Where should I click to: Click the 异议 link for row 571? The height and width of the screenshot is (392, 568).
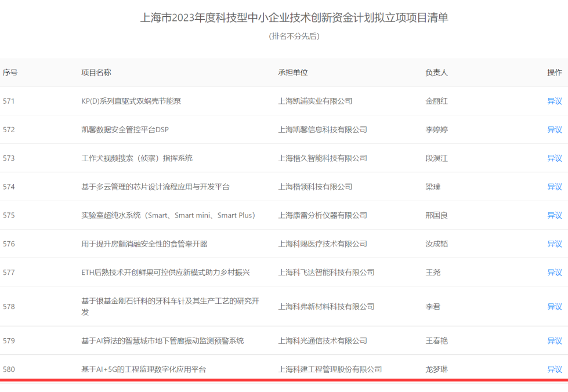click(x=554, y=101)
